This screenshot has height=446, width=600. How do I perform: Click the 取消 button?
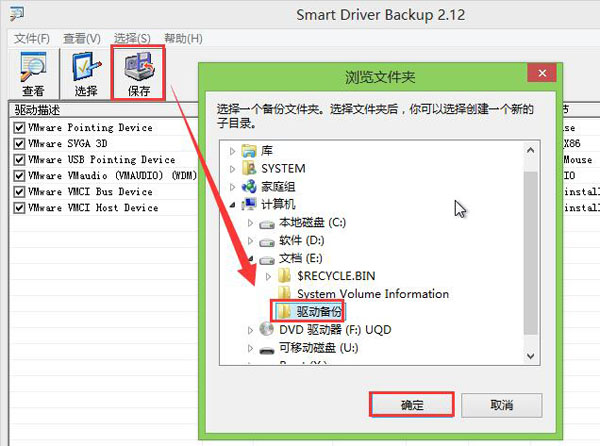pyautogui.click(x=502, y=405)
